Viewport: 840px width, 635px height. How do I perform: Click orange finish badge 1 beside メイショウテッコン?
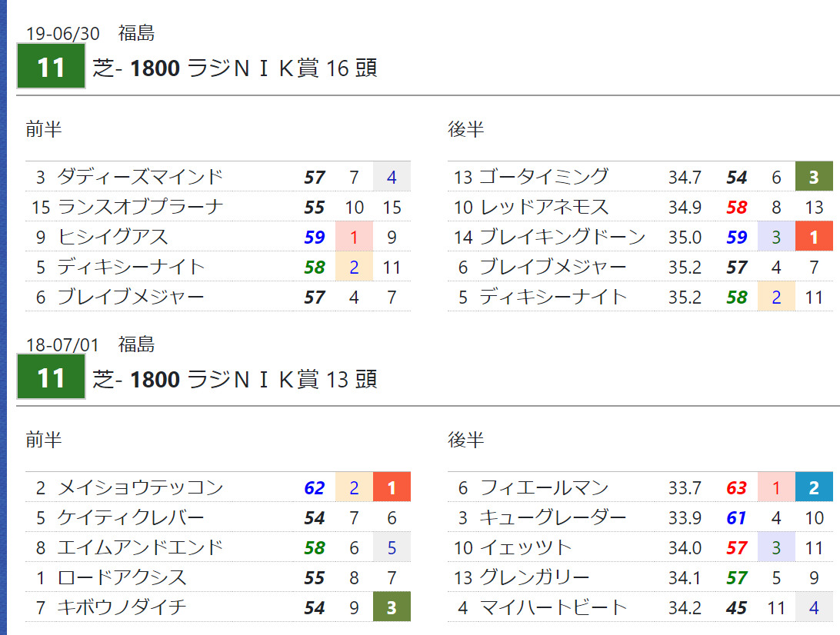(x=392, y=487)
